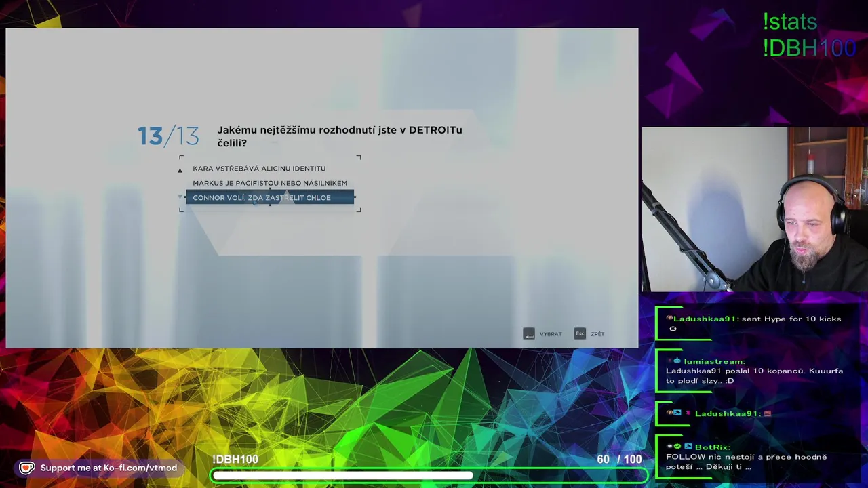The width and height of the screenshot is (868, 488).
Task: Click the !DBH100 command text in top right
Action: pos(809,48)
